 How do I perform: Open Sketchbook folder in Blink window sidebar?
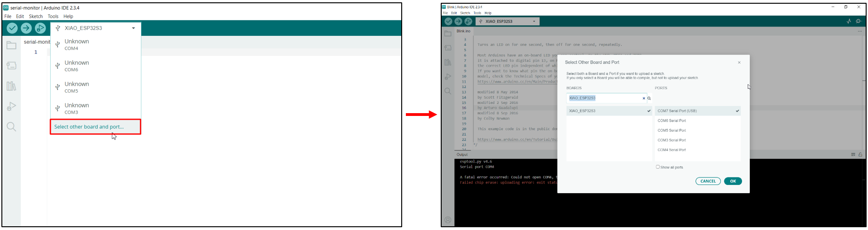click(x=448, y=34)
